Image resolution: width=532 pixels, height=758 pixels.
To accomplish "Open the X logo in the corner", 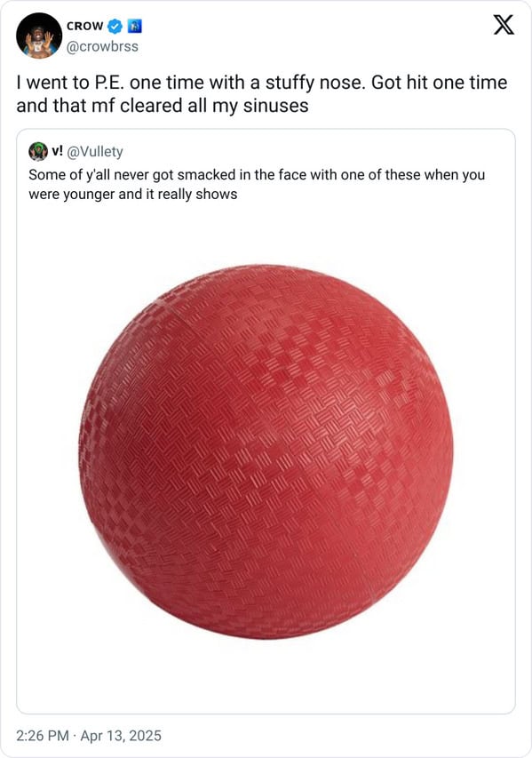I will [504, 25].
